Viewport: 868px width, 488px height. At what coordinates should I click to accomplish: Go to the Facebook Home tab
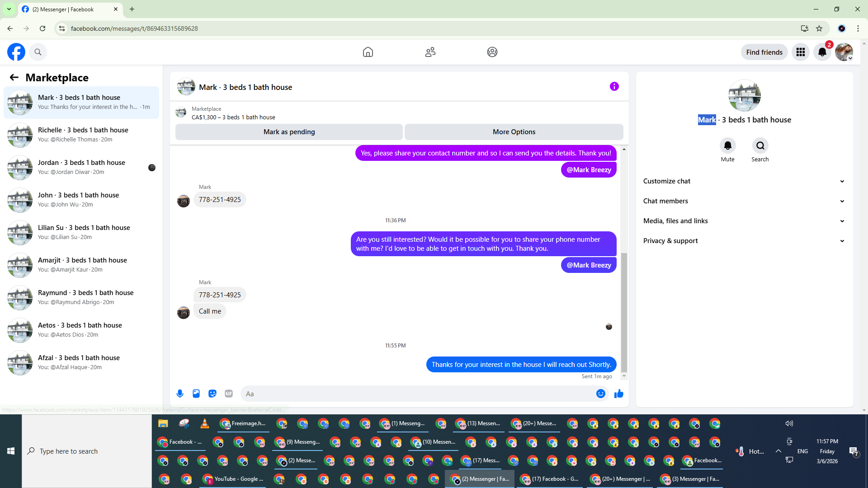tap(368, 52)
